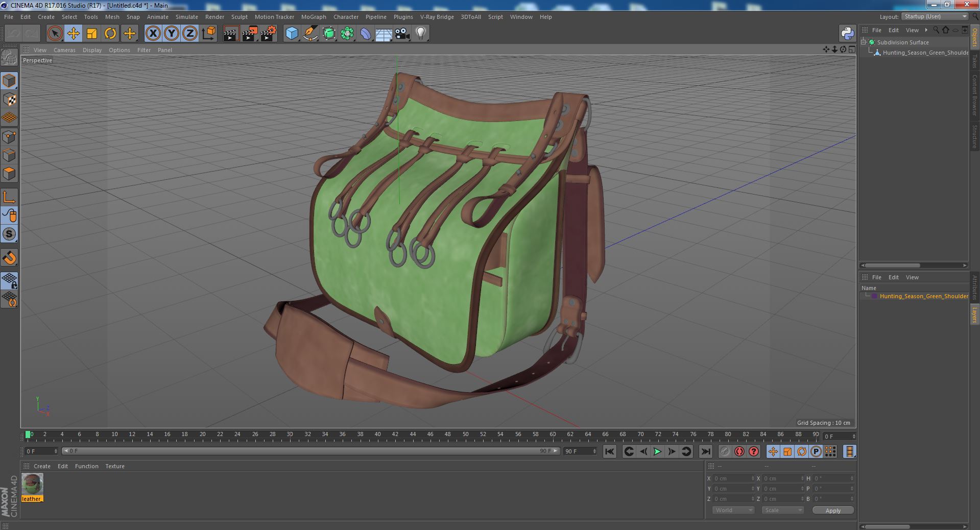Screen dimensions: 980x530
Task: Click current frame field stepper
Action: (x=56, y=451)
